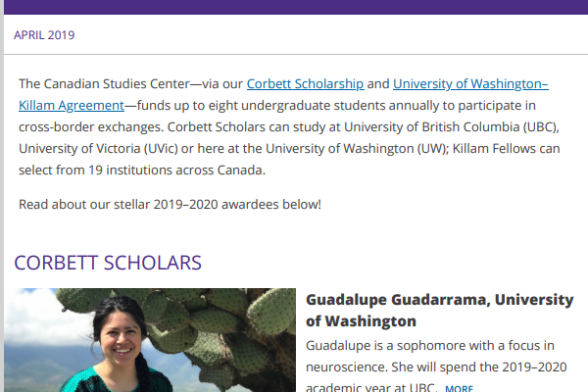Click the text '19 institutions across Canada'
The height and width of the screenshot is (392, 588).
[x=175, y=171]
